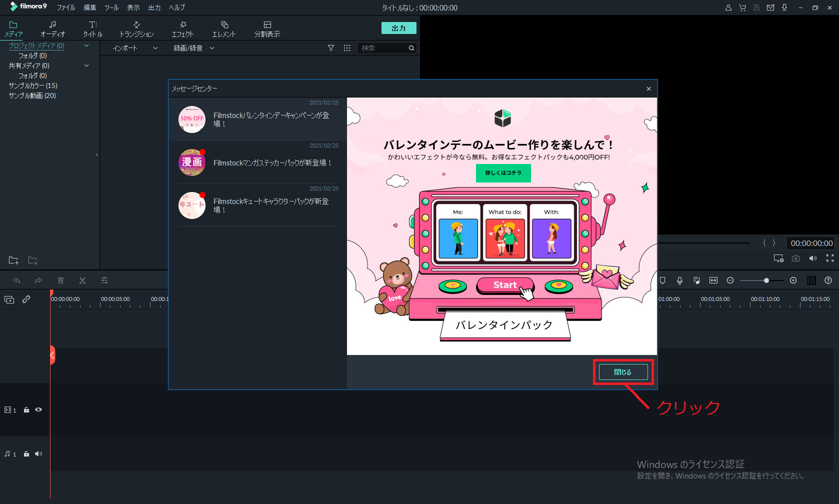Click the timeline zoom slider handle
The width and height of the screenshot is (839, 504).
click(x=766, y=280)
